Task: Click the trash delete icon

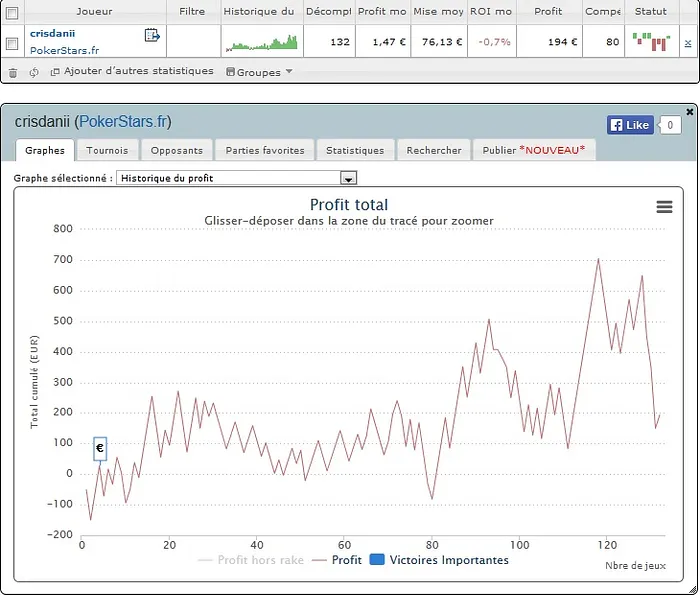Action: 13,72
